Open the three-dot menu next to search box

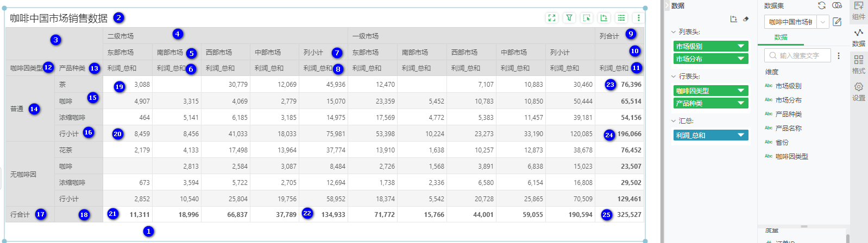click(x=839, y=55)
